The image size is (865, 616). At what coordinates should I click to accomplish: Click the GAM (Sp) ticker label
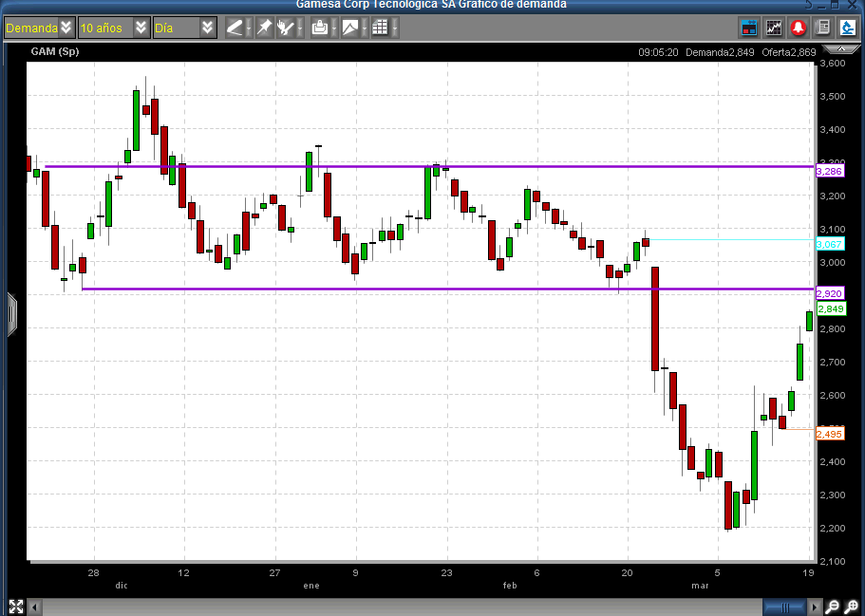coord(55,51)
